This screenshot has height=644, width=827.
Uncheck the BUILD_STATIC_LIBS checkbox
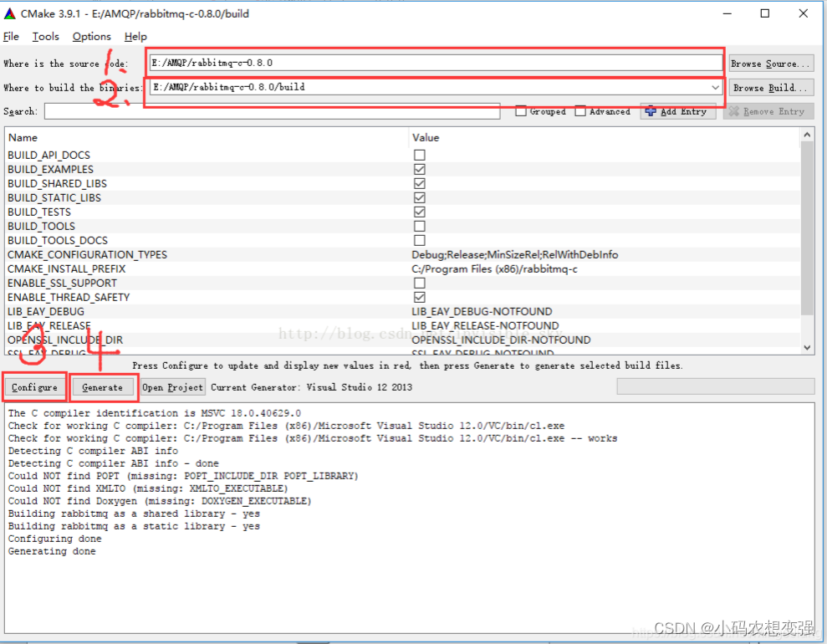[x=419, y=197]
